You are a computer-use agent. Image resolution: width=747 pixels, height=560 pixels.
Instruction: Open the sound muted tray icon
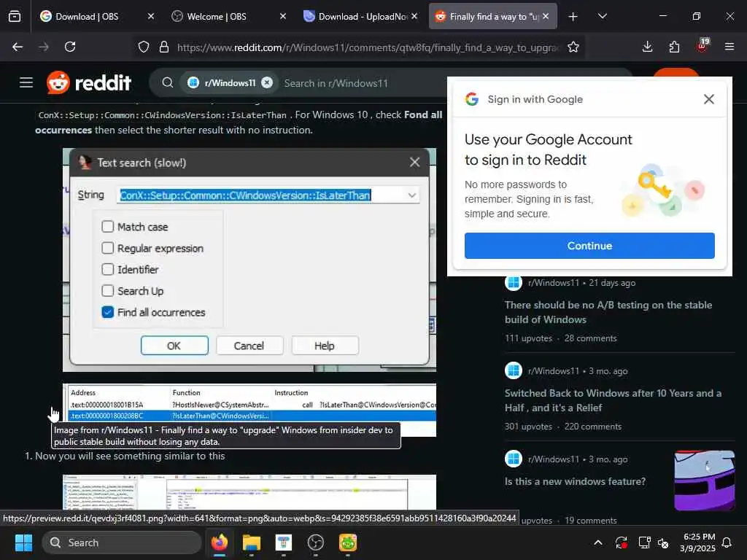tap(663, 542)
